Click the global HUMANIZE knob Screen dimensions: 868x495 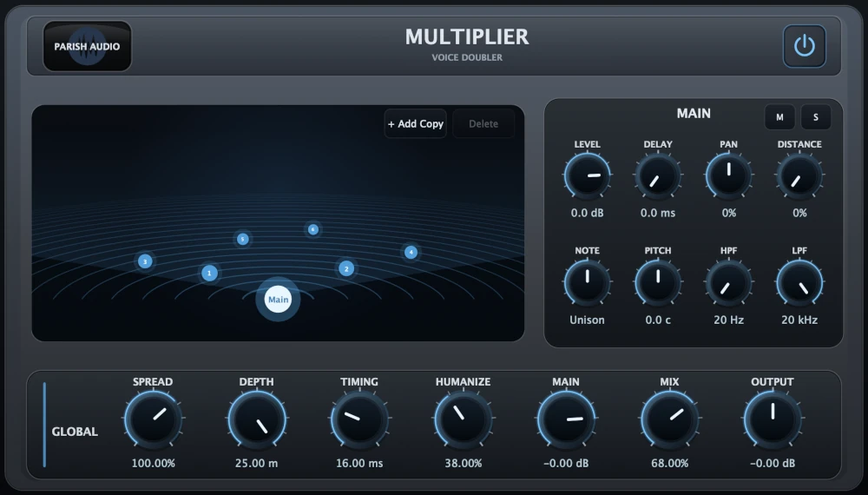tap(463, 419)
